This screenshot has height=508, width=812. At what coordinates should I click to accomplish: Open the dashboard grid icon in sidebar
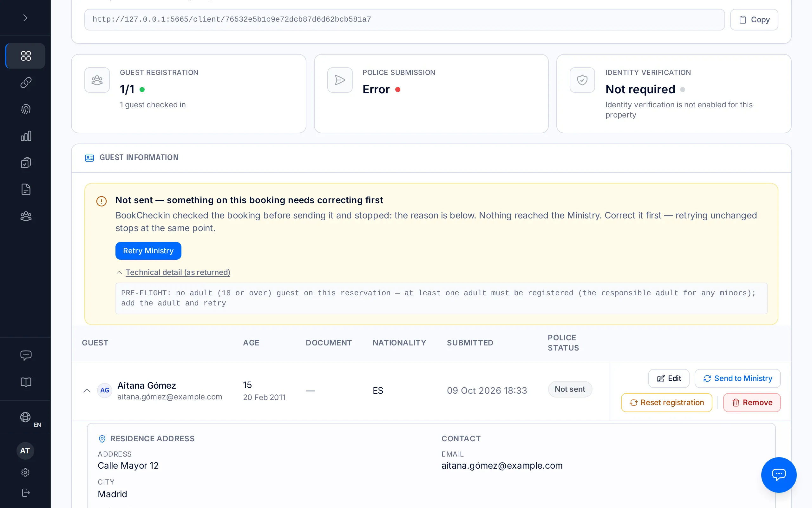tap(25, 56)
